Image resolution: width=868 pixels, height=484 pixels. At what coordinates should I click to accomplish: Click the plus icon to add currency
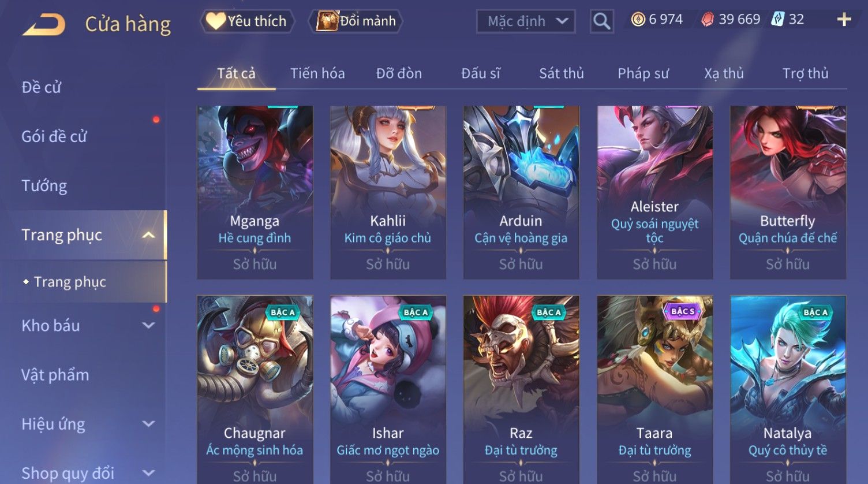844,20
